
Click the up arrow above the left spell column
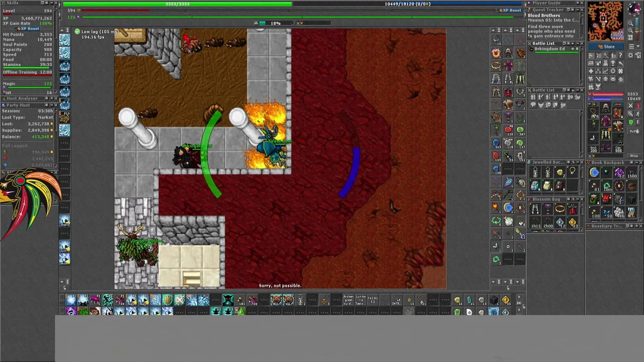[x=62, y=30]
